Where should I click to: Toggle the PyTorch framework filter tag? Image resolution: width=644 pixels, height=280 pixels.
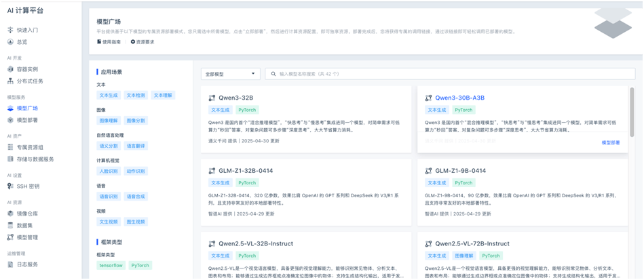[x=140, y=266]
